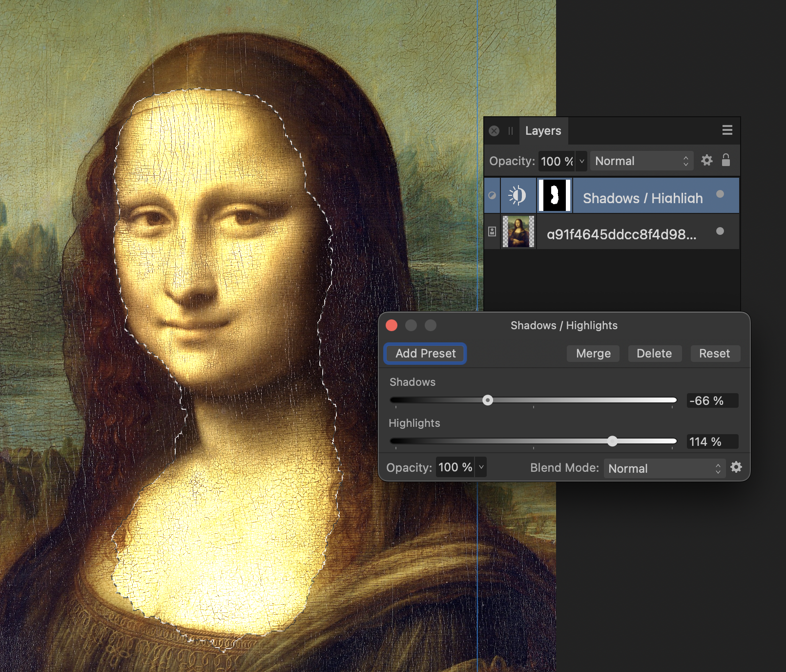Click Reset in Shadows / Highlights dialog

coord(715,354)
